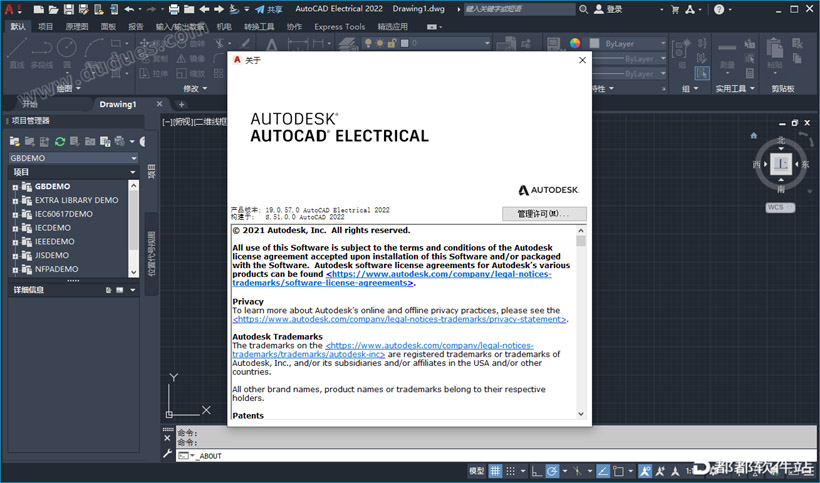Toggle object snap tracking in status bar
This screenshot has width=820, height=483.
pyautogui.click(x=603, y=471)
